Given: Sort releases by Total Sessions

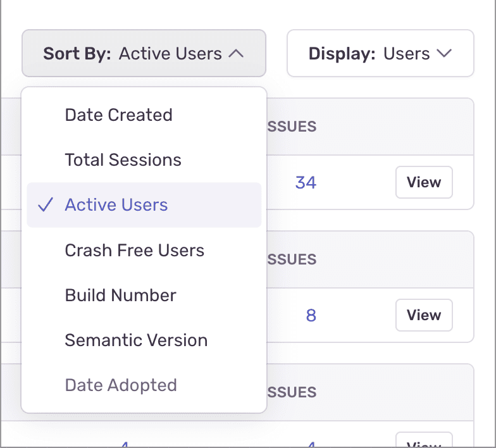Looking at the screenshot, I should [x=123, y=160].
